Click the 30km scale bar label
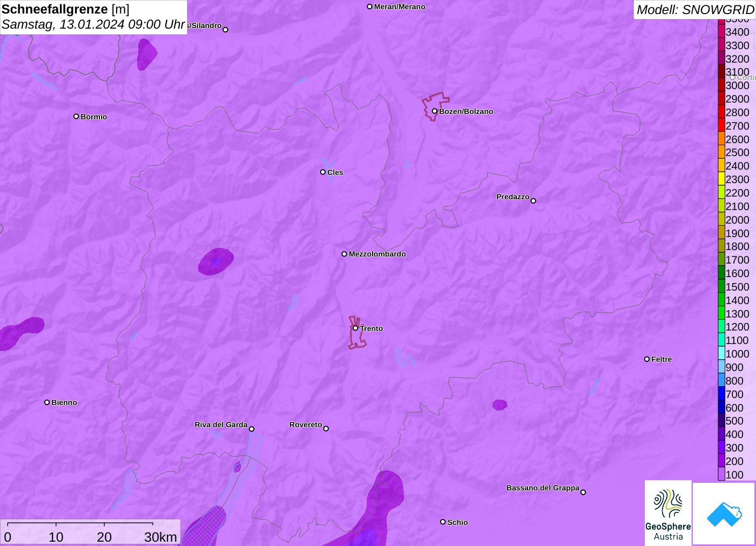Screen dimensions: 756x546 160,537
